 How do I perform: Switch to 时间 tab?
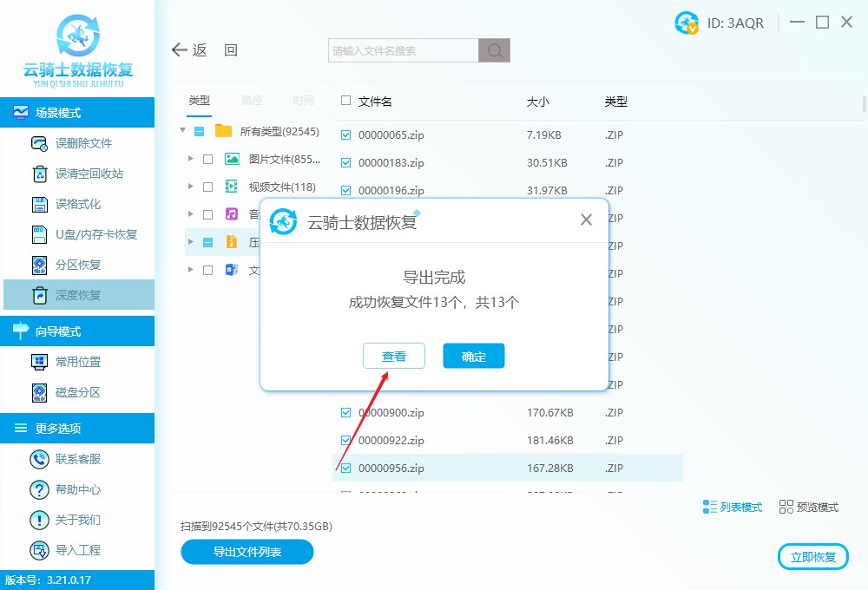302,101
